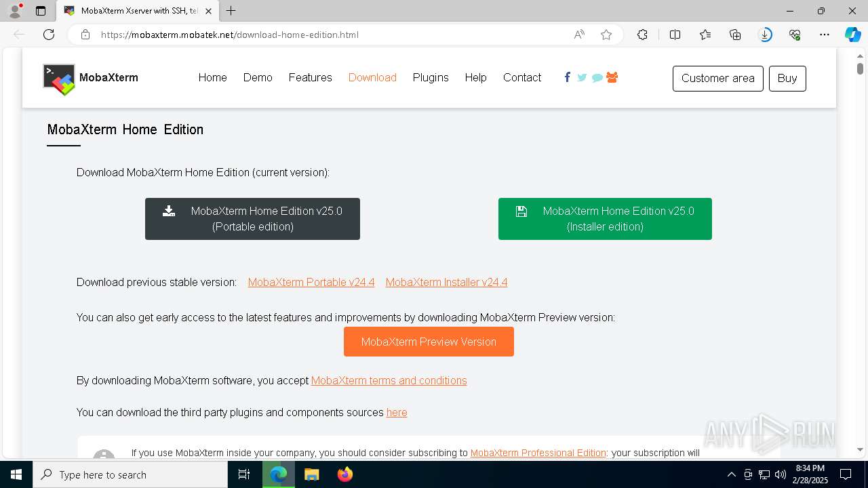Refresh the current page
868x488 pixels.
pyautogui.click(x=49, y=35)
